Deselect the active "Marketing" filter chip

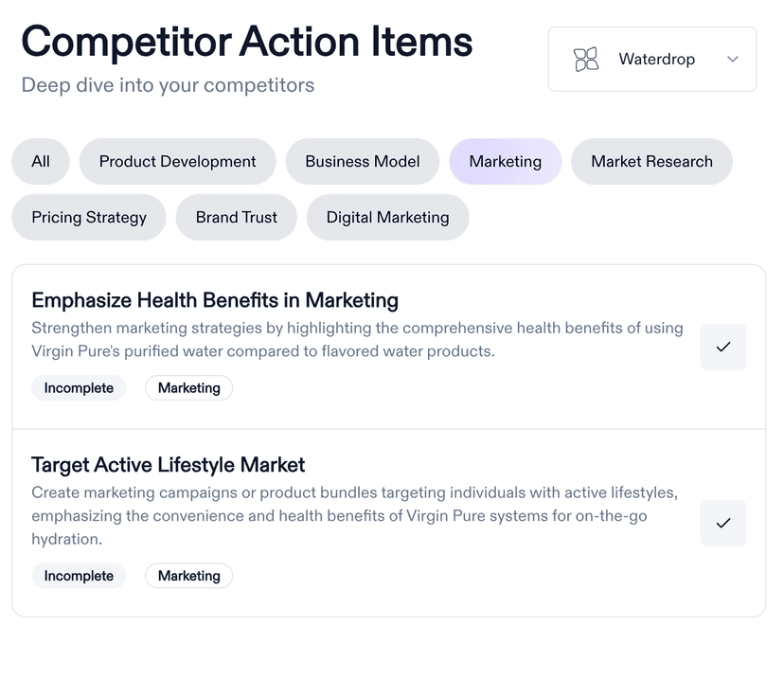click(x=505, y=161)
